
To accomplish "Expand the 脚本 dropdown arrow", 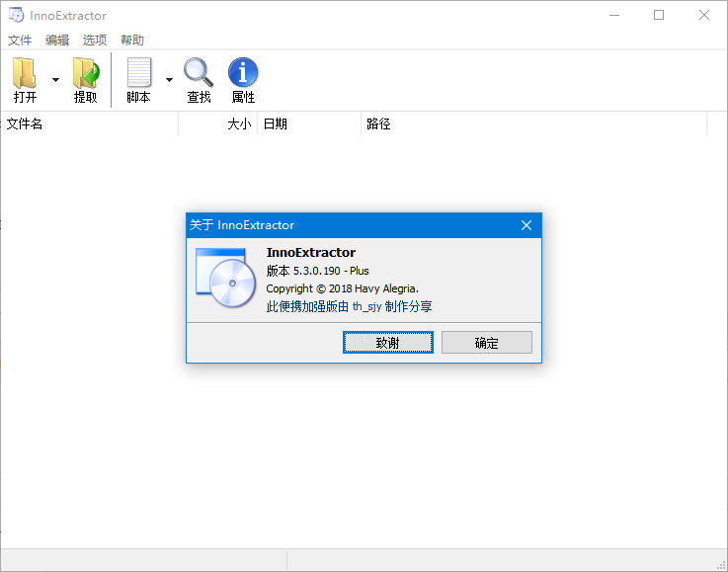I will click(170, 80).
